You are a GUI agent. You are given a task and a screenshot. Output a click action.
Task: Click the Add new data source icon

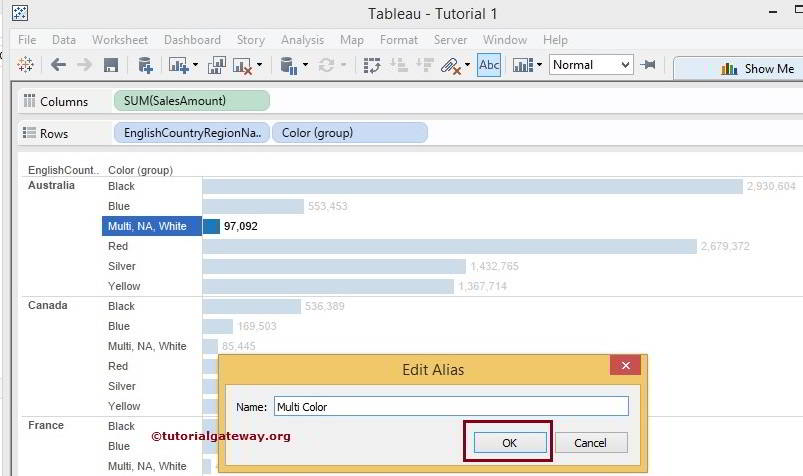[145, 65]
